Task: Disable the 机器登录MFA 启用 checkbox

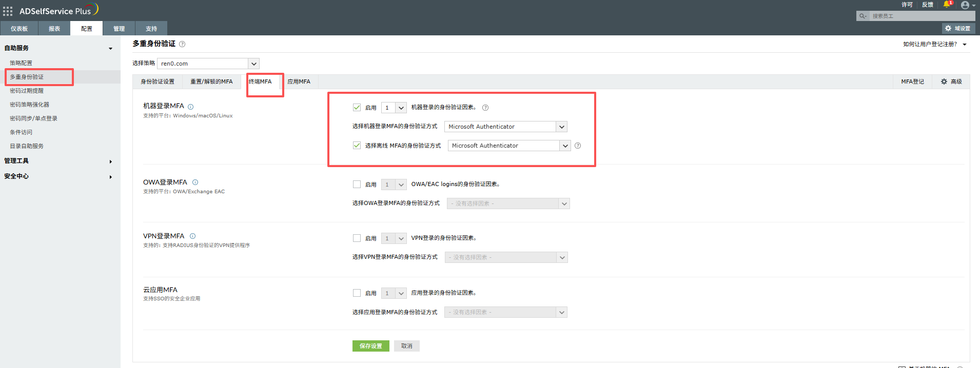Action: pyautogui.click(x=357, y=108)
